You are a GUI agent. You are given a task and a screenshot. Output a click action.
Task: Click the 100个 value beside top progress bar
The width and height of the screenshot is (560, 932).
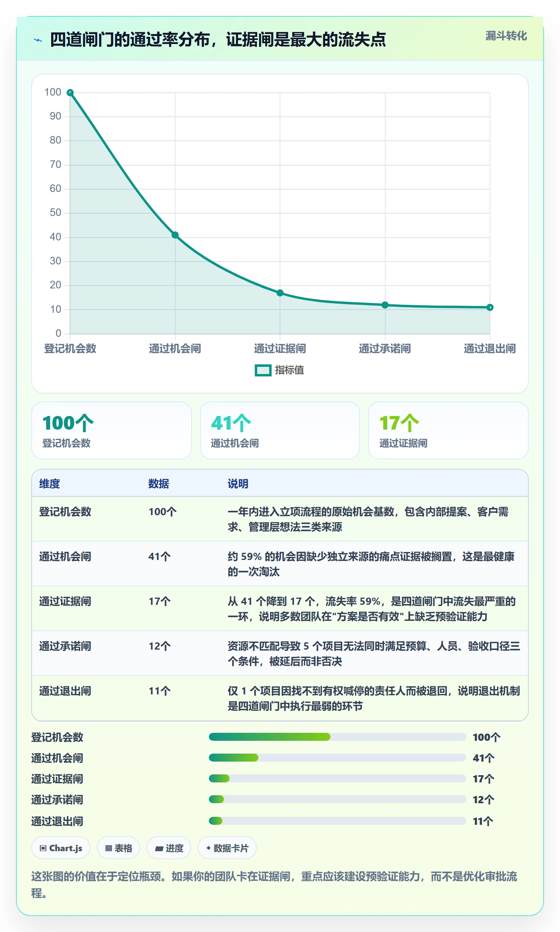point(486,737)
